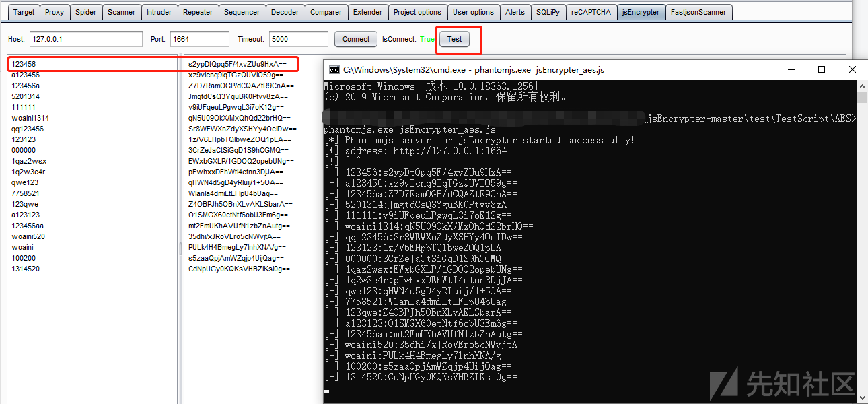Click cmd window icon in title bar
868x404 pixels.
click(334, 69)
